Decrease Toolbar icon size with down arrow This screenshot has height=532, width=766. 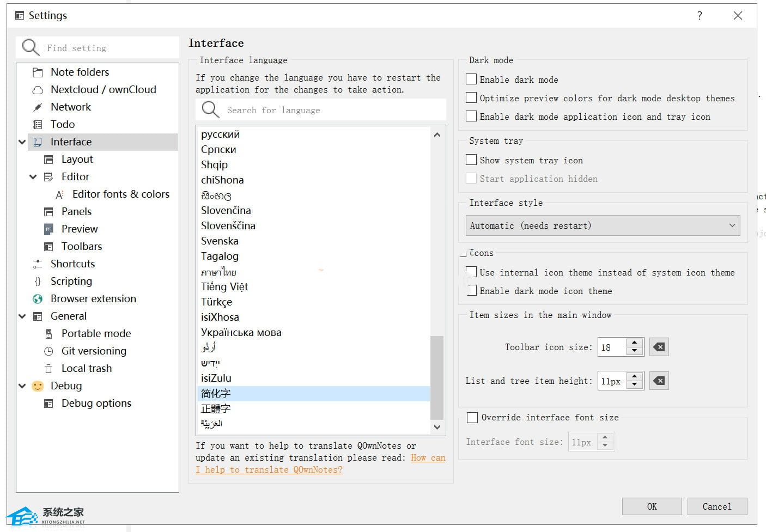point(635,351)
